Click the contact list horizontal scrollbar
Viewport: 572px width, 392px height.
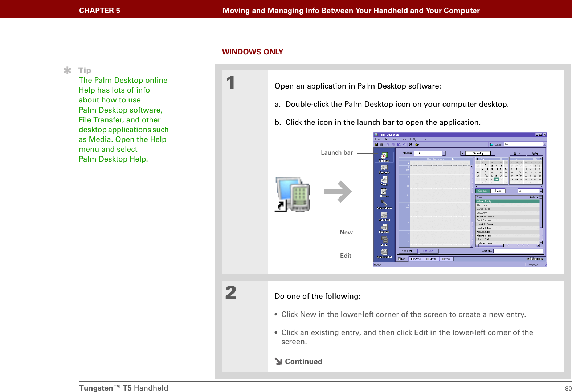click(507, 246)
